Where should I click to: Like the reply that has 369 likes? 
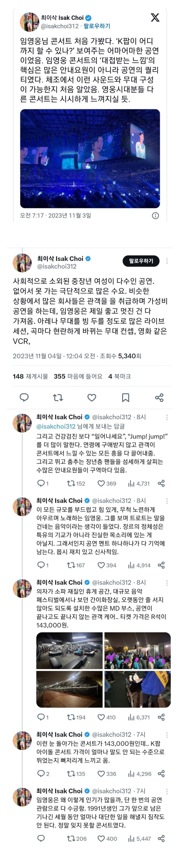click(101, 484)
